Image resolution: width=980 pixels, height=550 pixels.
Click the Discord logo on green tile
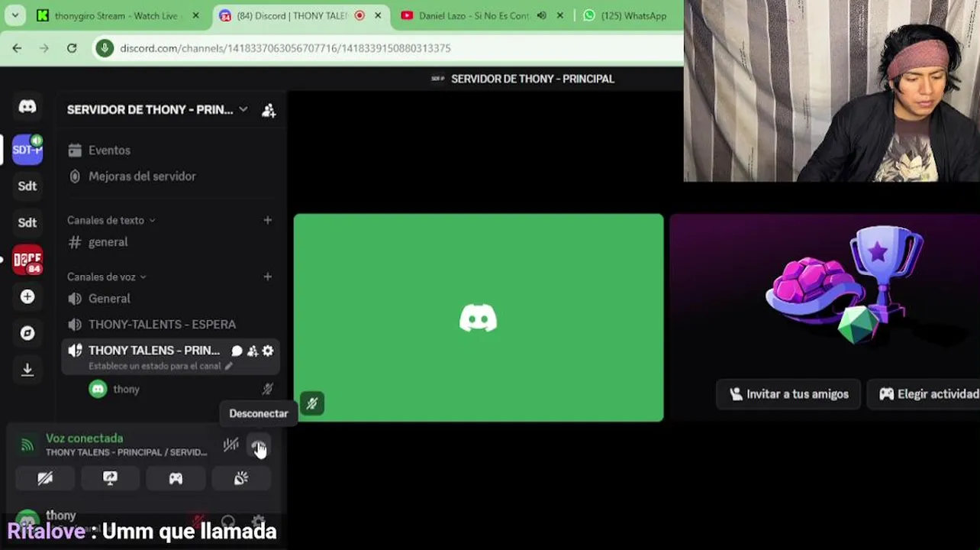click(479, 318)
